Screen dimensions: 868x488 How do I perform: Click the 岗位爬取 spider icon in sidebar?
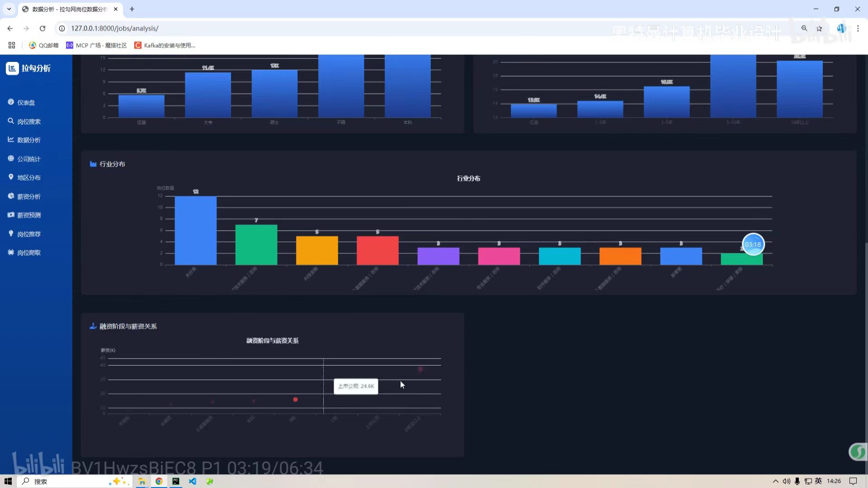[11, 253]
